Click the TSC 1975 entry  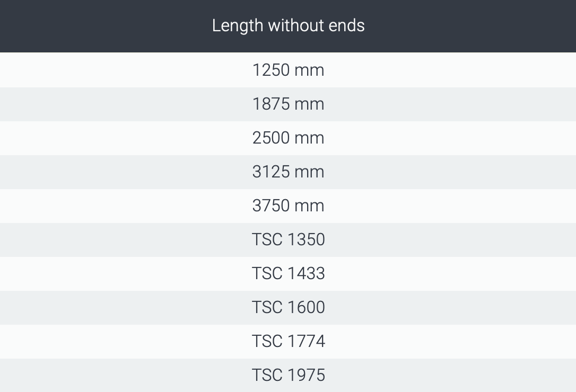tap(288, 375)
